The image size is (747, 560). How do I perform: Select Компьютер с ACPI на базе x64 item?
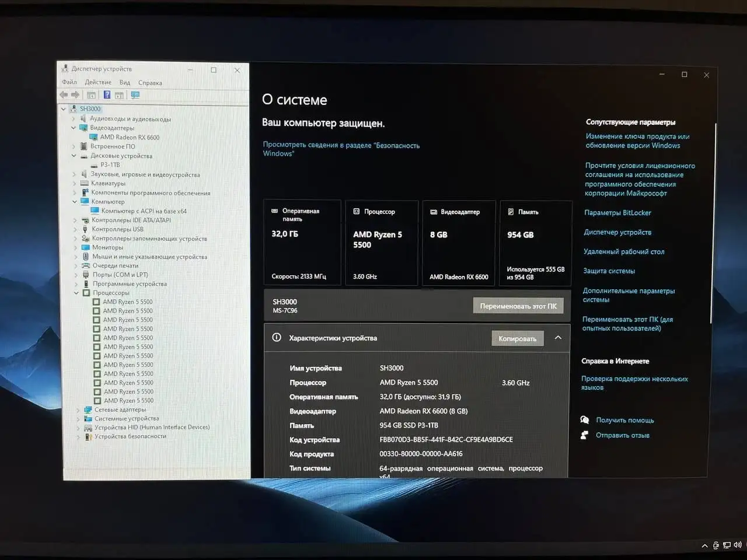coord(144,211)
